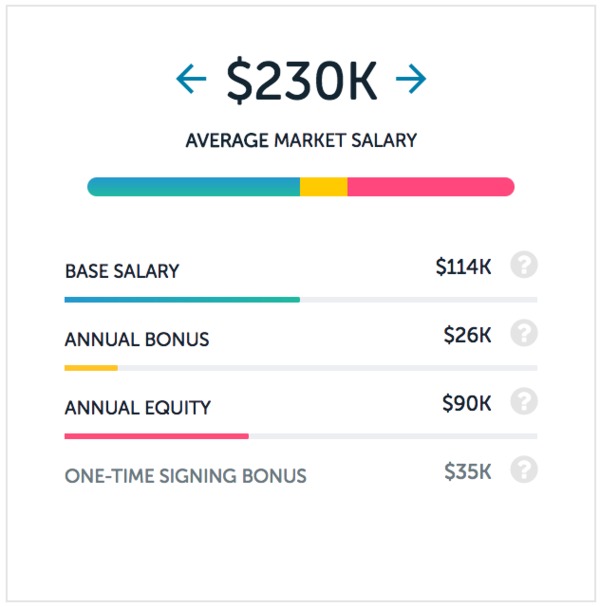Click the $114K base salary amount

(x=463, y=267)
